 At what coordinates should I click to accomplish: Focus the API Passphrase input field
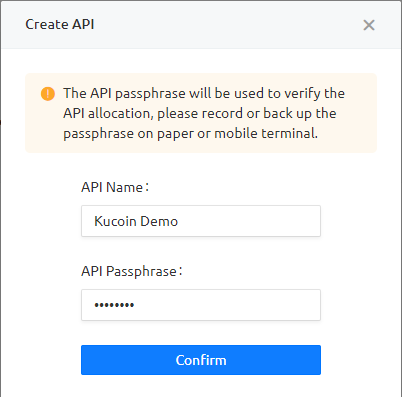(x=201, y=305)
